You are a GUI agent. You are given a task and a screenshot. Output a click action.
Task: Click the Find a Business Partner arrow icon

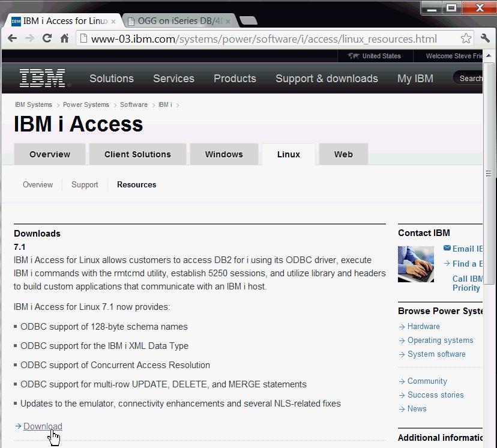tap(447, 264)
